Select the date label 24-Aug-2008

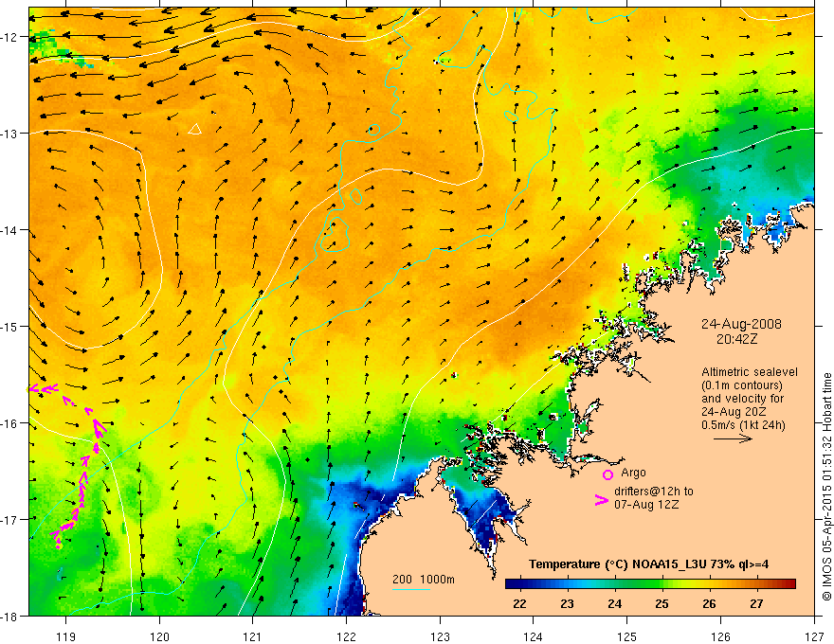click(x=741, y=324)
